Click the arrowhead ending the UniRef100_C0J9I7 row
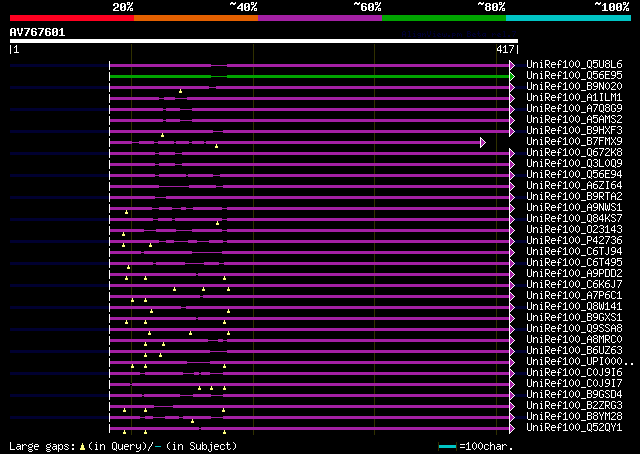The height and width of the screenshot is (454, 640). click(512, 385)
